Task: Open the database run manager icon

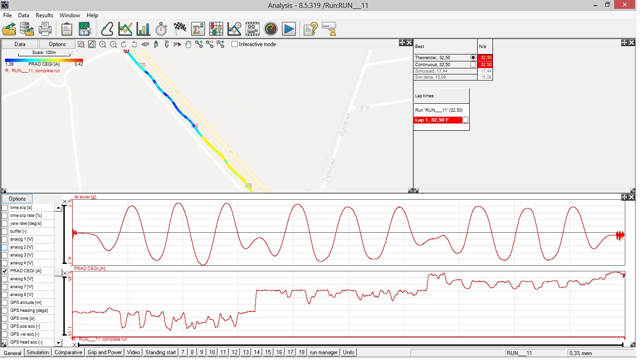Action: (x=27, y=29)
